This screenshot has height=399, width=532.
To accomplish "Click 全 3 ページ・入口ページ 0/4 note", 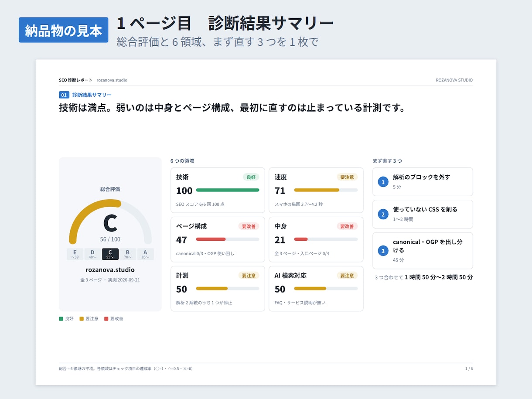I will coord(302,253).
